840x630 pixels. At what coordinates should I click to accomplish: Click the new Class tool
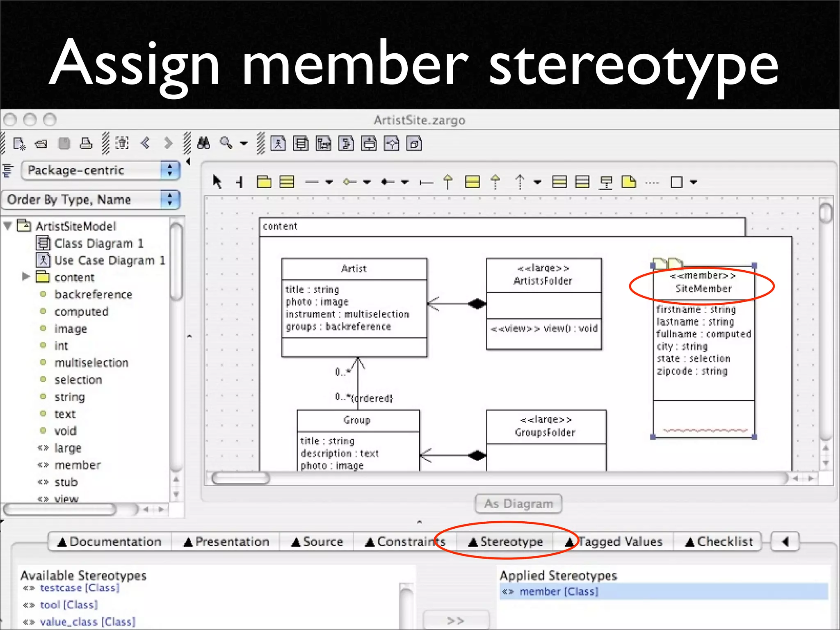pyautogui.click(x=287, y=181)
